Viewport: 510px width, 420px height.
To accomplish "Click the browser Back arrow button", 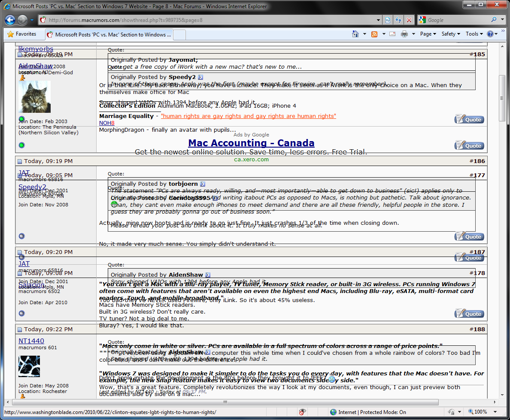I will point(10,20).
